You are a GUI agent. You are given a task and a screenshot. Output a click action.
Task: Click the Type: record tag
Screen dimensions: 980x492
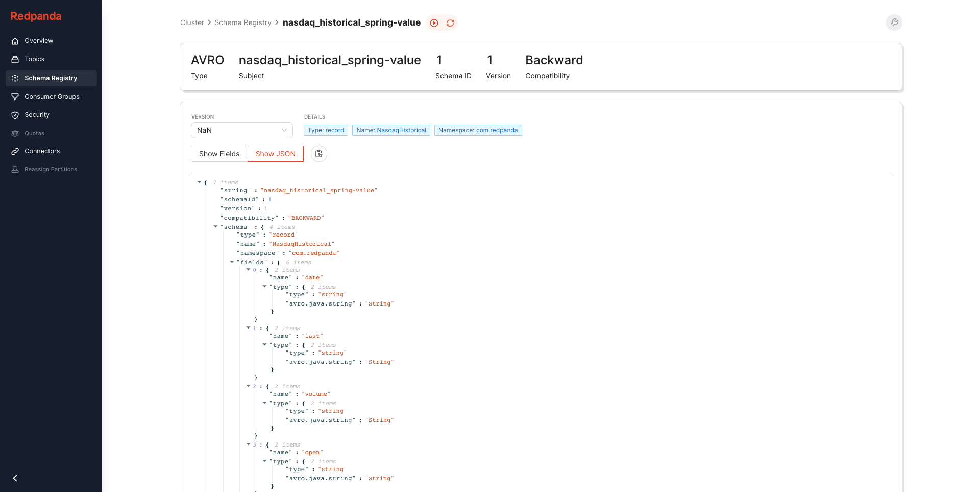click(326, 130)
